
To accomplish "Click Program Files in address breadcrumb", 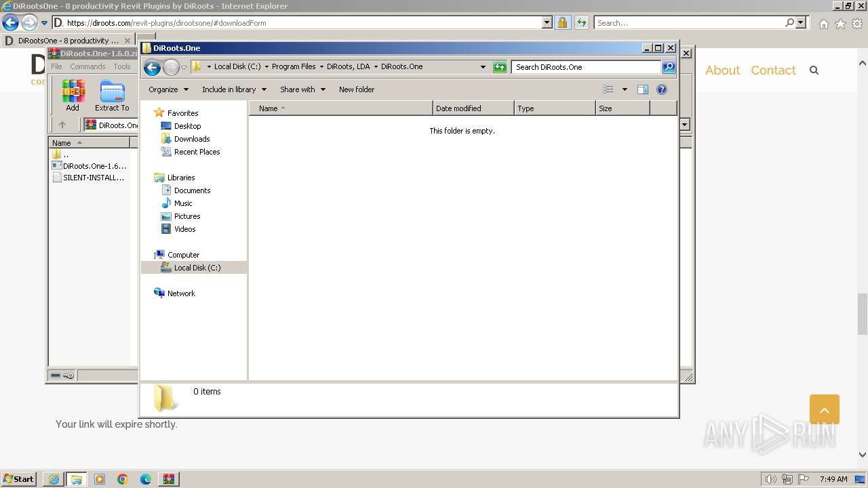I will (294, 66).
